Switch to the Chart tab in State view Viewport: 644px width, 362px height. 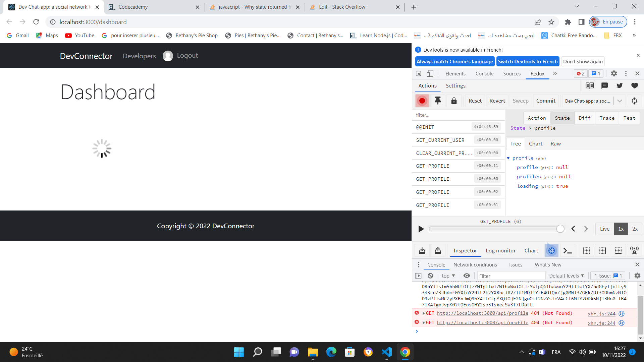pyautogui.click(x=535, y=143)
